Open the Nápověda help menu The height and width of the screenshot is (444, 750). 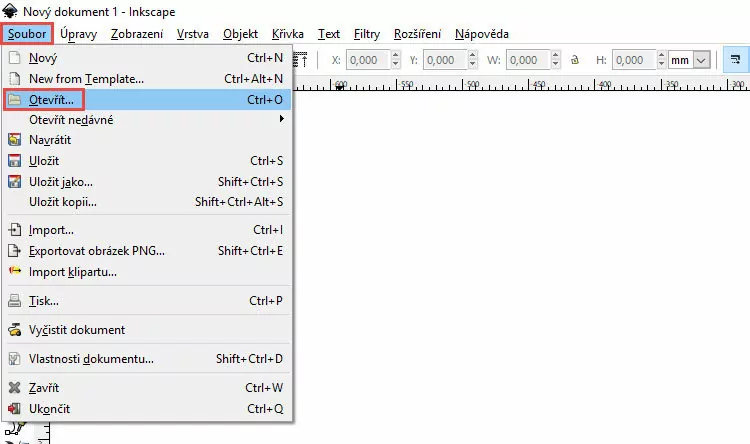tap(481, 33)
